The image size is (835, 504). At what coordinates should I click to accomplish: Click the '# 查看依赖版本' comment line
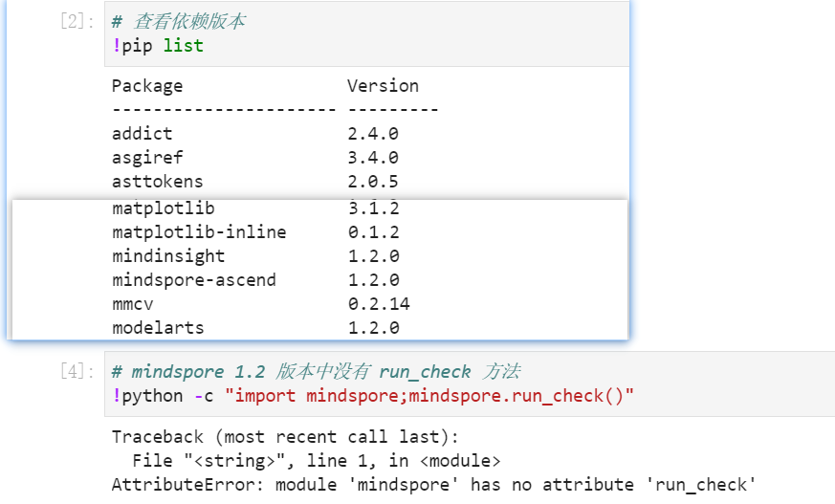point(178,21)
